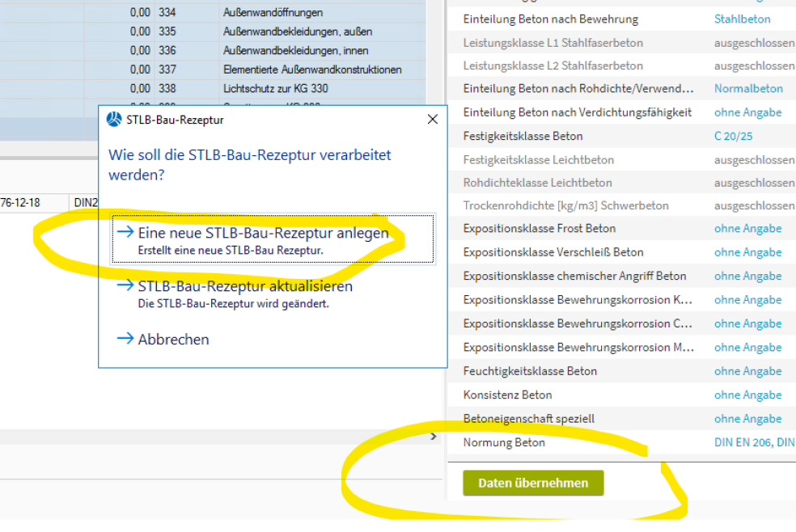Change the Normalbeton Rohdichte value
This screenshot has width=796, height=532.
coord(748,89)
